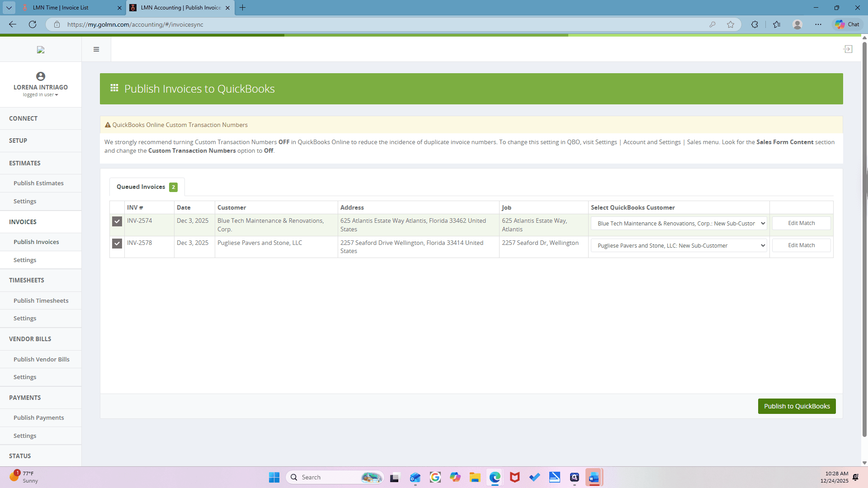Refresh the page with reload icon

(33, 24)
